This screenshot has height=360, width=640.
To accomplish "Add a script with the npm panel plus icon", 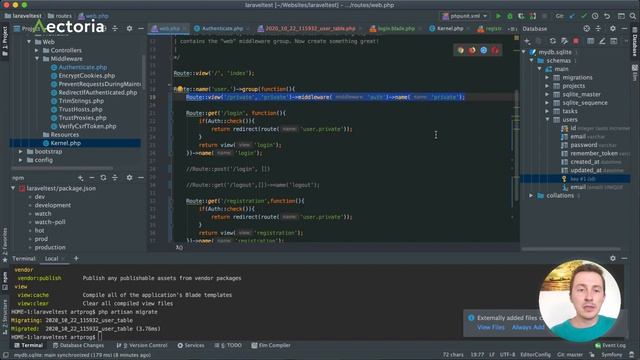I will (80, 178).
